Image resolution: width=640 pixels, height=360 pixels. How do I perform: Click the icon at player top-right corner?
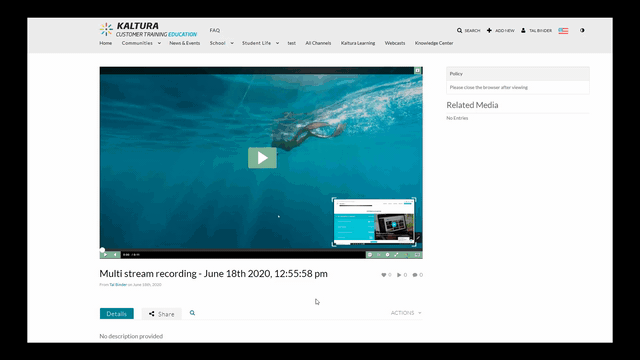point(418,71)
